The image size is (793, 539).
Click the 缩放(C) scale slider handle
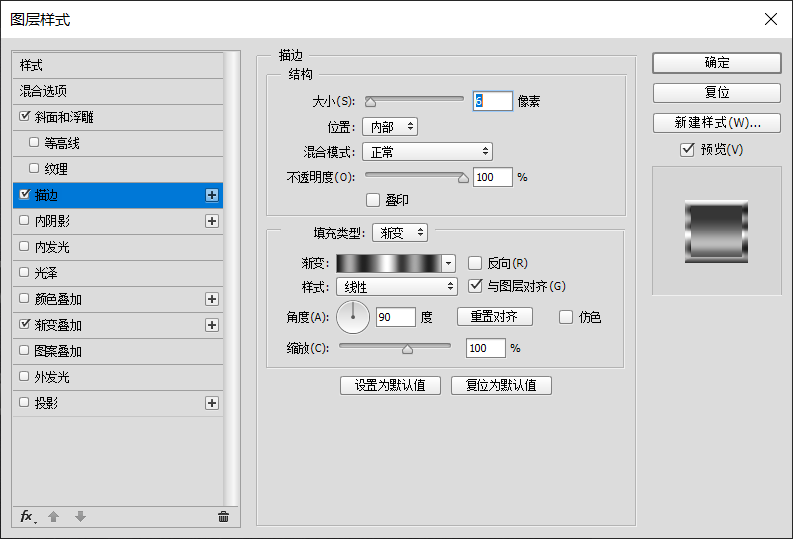tap(407, 349)
